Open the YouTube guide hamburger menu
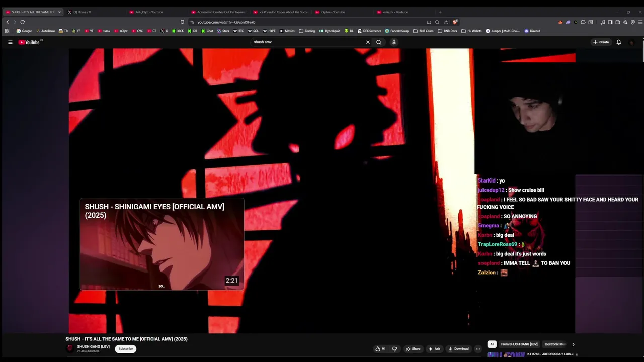 pyautogui.click(x=10, y=42)
